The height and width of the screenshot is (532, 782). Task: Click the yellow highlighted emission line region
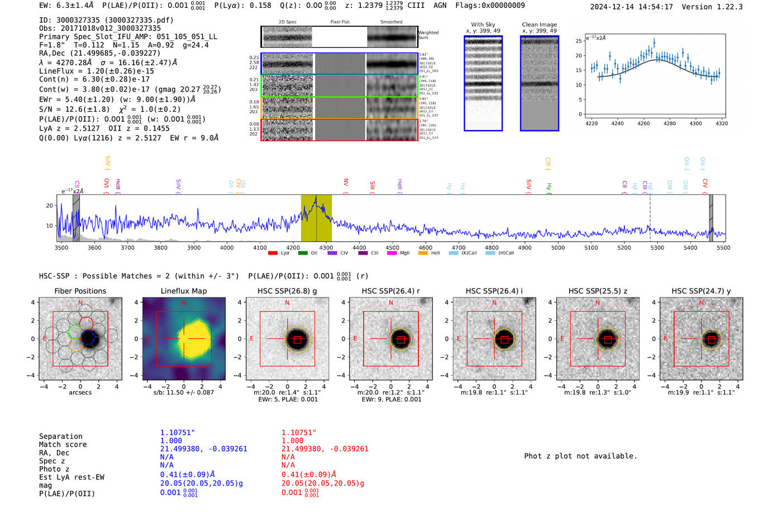pyautogui.click(x=316, y=218)
